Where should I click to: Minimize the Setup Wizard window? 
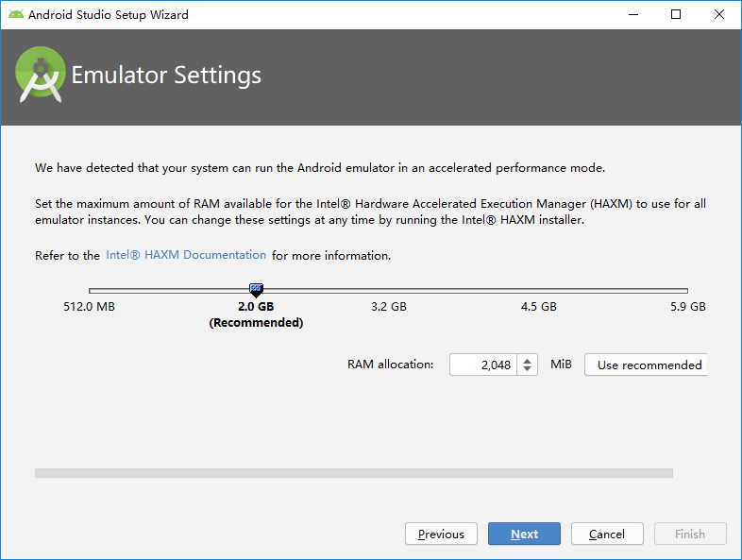pos(633,15)
